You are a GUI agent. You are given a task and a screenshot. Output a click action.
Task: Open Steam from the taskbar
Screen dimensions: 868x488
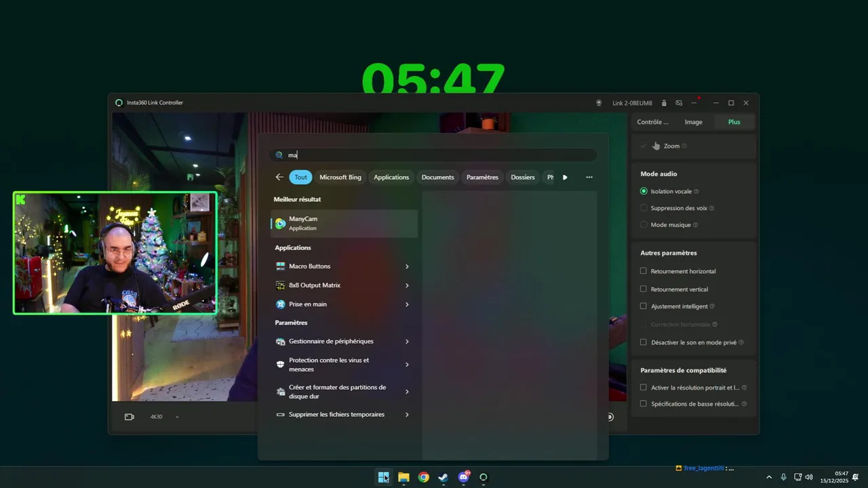pos(443,477)
